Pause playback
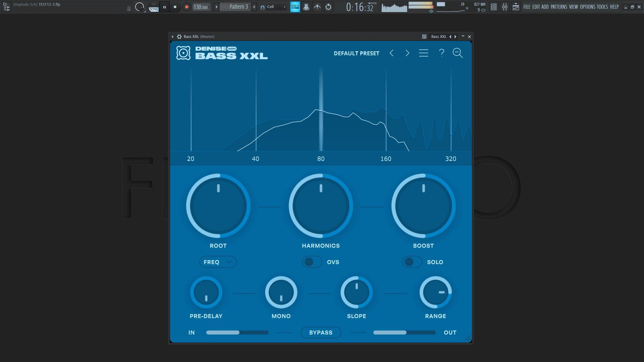Viewport: 644px width, 362px height. click(164, 7)
